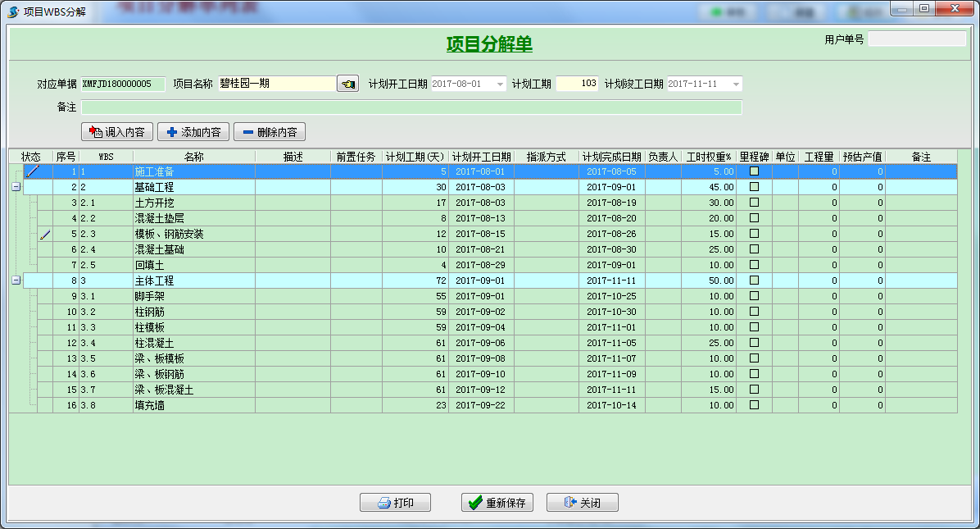Screen dimensions: 980x529
Task: Select the 梁、板模板 row name cell
Action: [193, 359]
